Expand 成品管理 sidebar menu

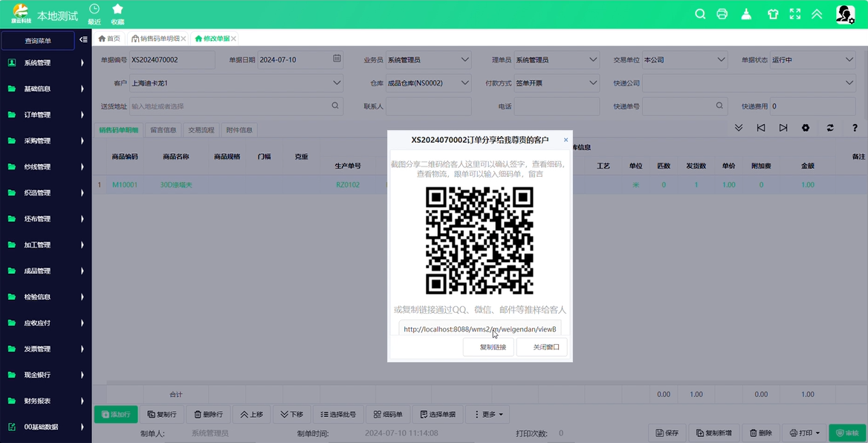click(x=46, y=271)
